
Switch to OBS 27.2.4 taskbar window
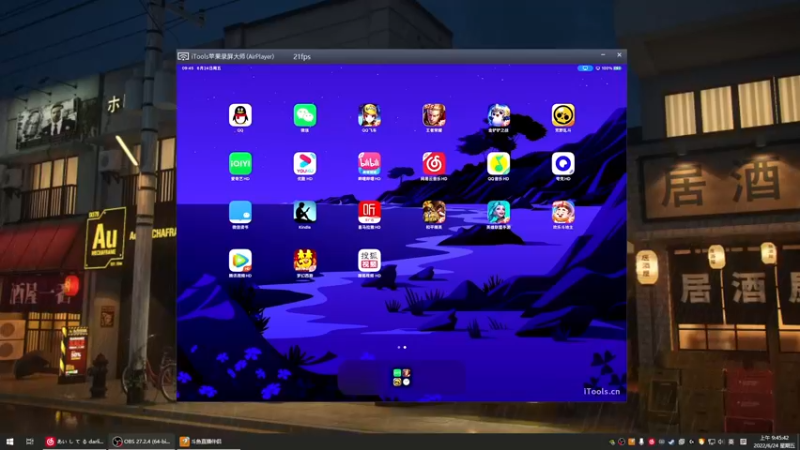(x=141, y=441)
